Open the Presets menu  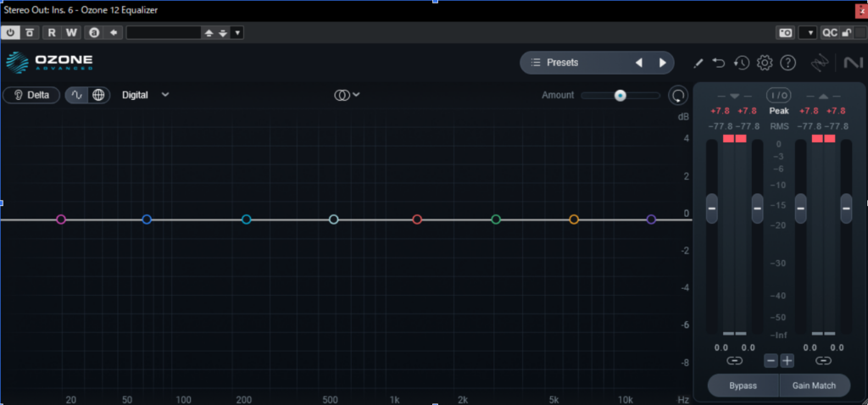point(562,63)
